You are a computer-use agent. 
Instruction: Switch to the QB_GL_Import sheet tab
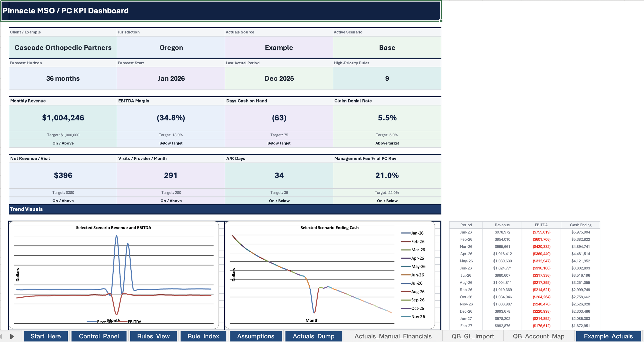pyautogui.click(x=473, y=336)
